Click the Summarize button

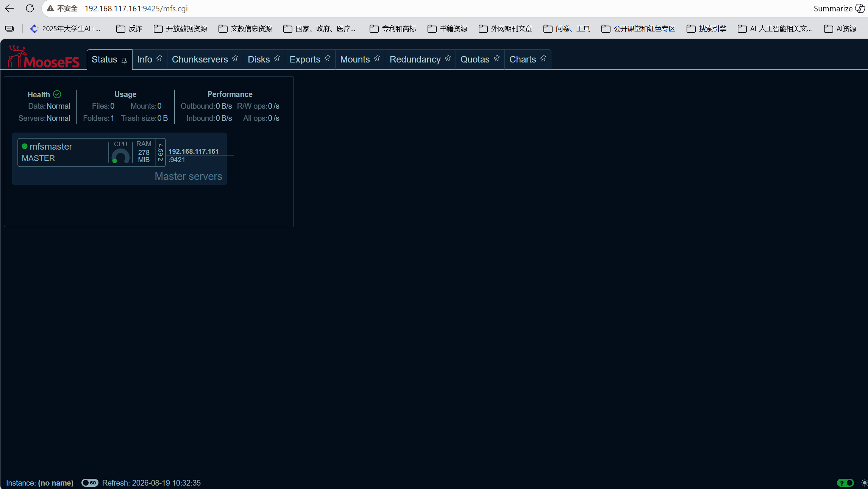pyautogui.click(x=839, y=8)
